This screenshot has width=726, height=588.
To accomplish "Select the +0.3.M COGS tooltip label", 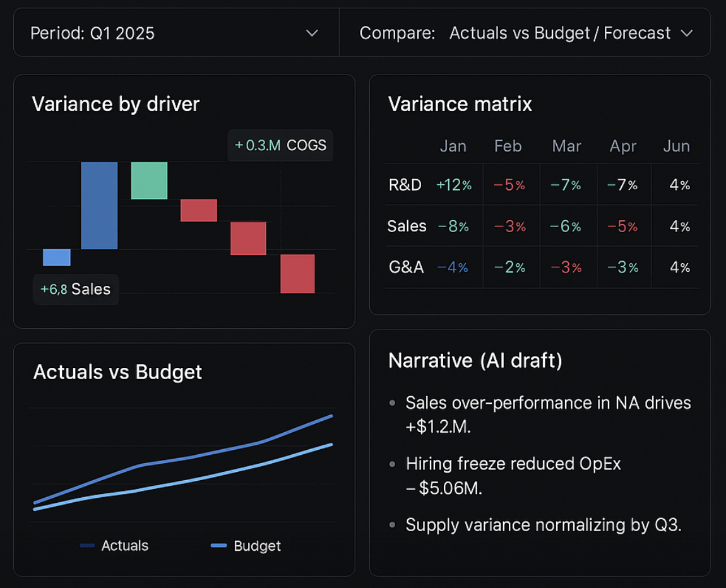I will coord(280,146).
